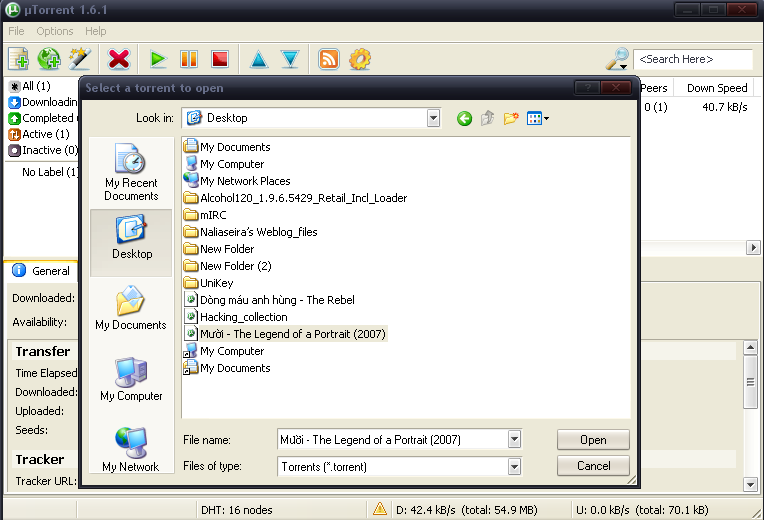This screenshot has height=520, width=764.
Task: Click the Cancel button
Action: (x=593, y=466)
